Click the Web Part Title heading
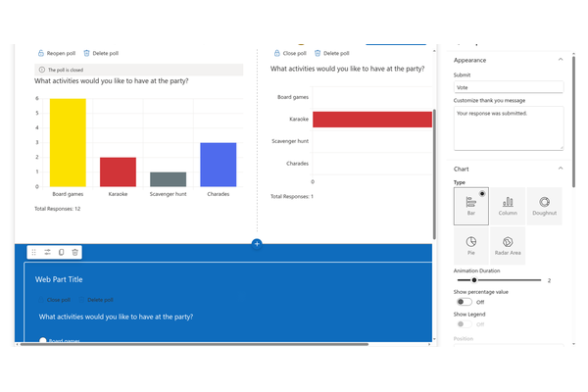The image size is (588, 392). [59, 279]
